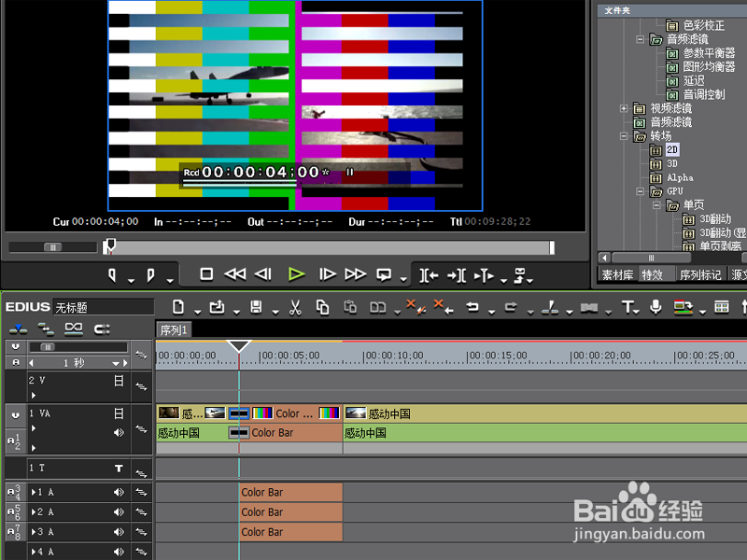
Task: Collapse the GPU transitions folder
Action: point(641,191)
